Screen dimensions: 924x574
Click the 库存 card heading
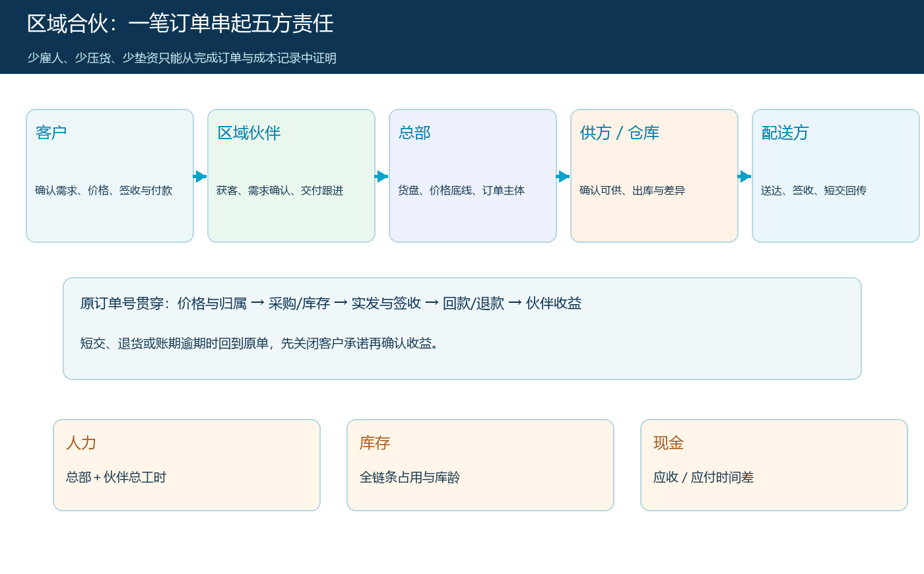point(375,443)
